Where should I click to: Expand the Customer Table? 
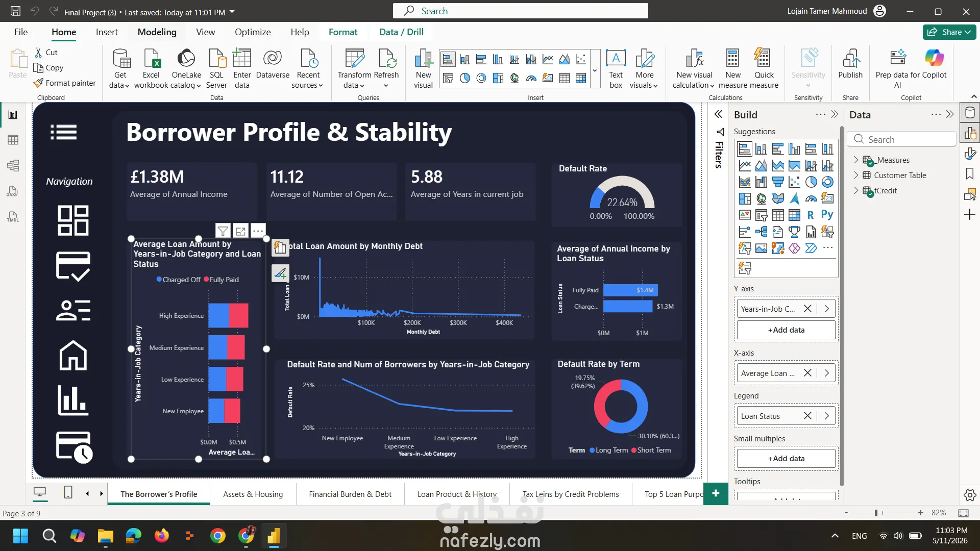pos(856,175)
